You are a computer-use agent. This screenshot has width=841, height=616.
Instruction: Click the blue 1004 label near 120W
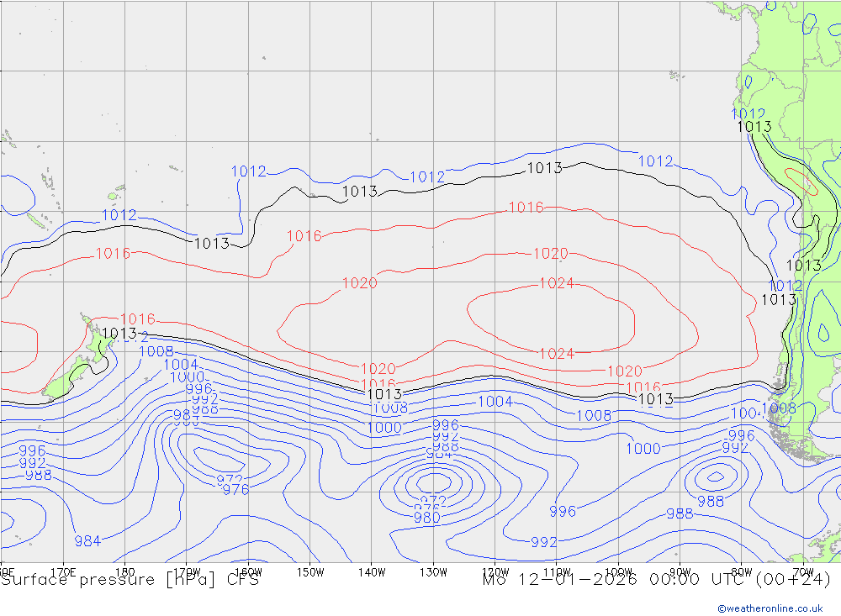[495, 402]
